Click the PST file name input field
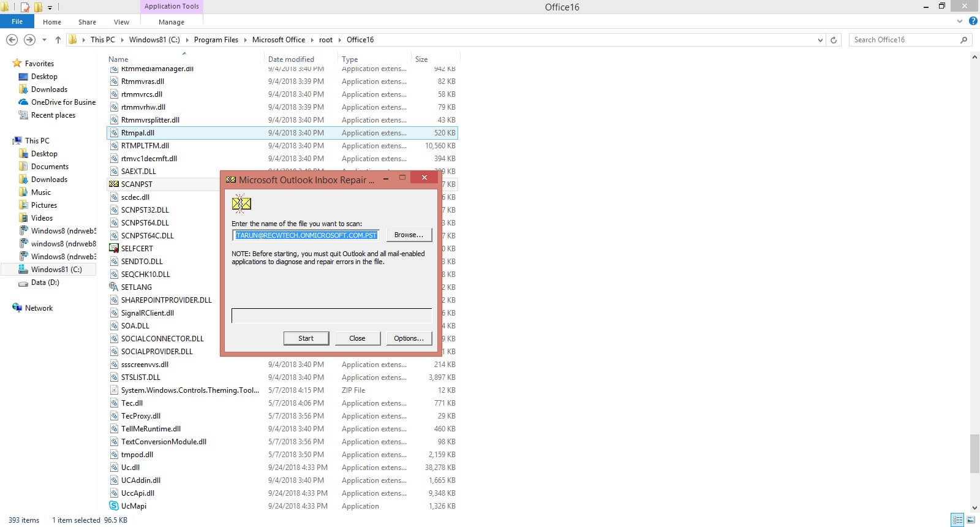The image size is (980, 527). [306, 235]
